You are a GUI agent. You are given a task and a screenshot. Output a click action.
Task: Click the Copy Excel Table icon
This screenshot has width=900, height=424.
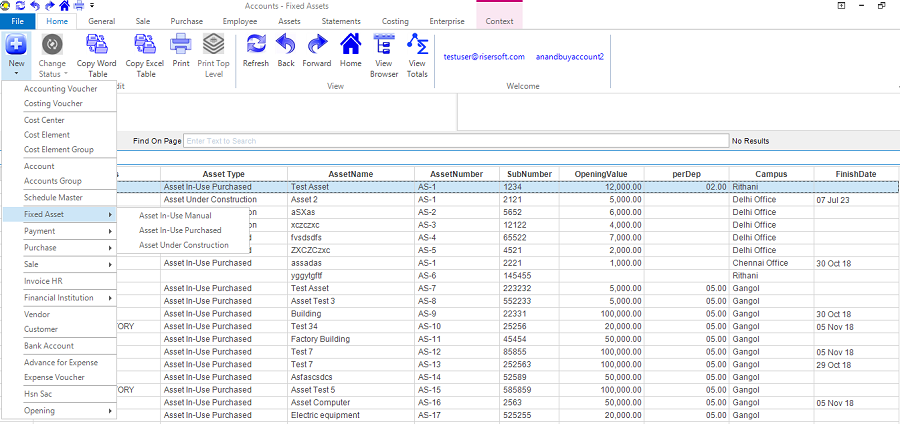tap(146, 54)
